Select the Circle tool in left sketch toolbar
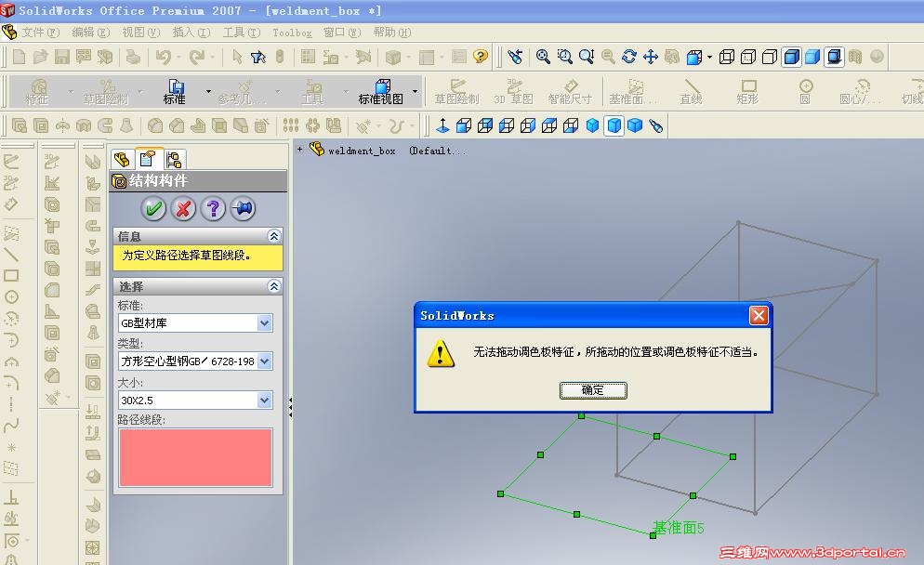Screen dimensions: 924x565 pyautogui.click(x=11, y=297)
